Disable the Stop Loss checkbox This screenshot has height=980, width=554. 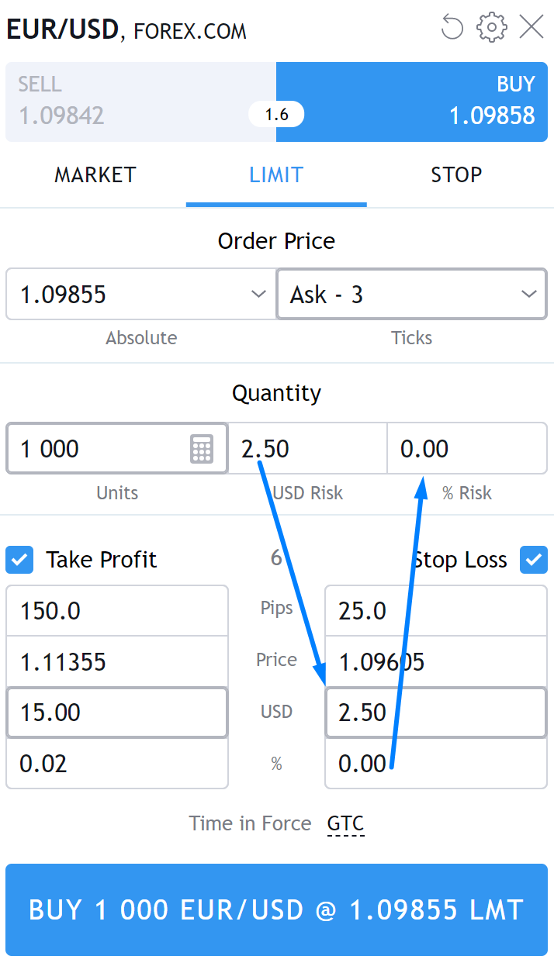tap(533, 560)
